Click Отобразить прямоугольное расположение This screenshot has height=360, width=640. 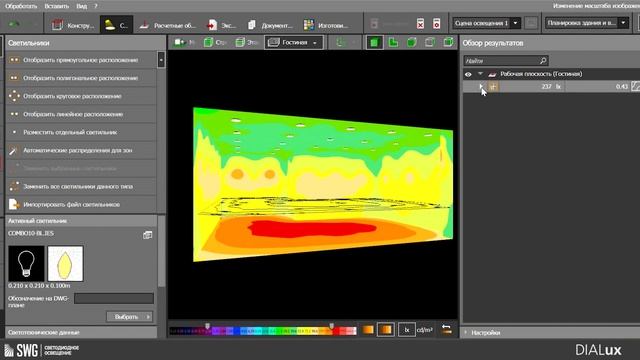[81, 60]
